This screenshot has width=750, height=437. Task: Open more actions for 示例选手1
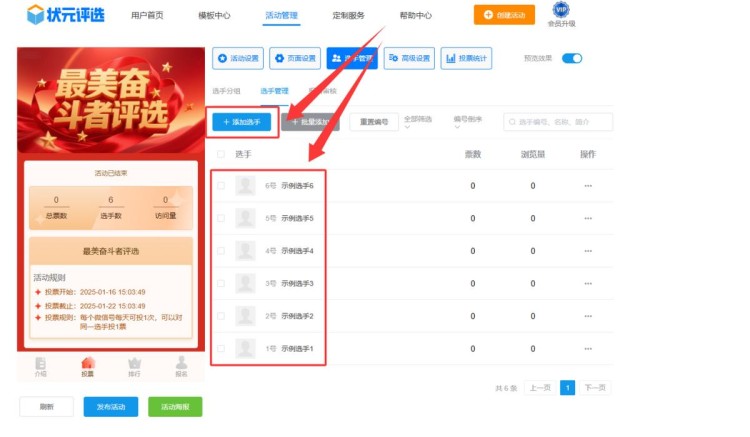tap(588, 349)
